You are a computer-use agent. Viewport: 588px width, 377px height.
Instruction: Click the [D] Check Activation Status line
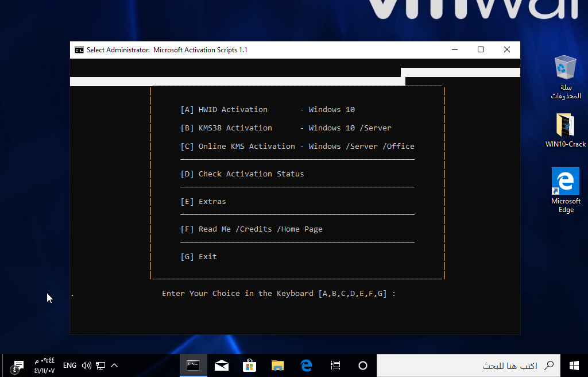pyautogui.click(x=242, y=174)
